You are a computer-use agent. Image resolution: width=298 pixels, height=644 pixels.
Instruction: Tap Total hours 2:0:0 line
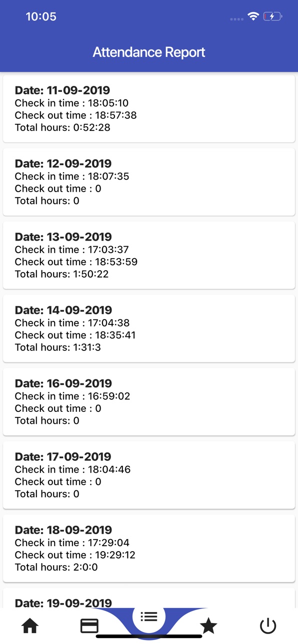tap(56, 567)
